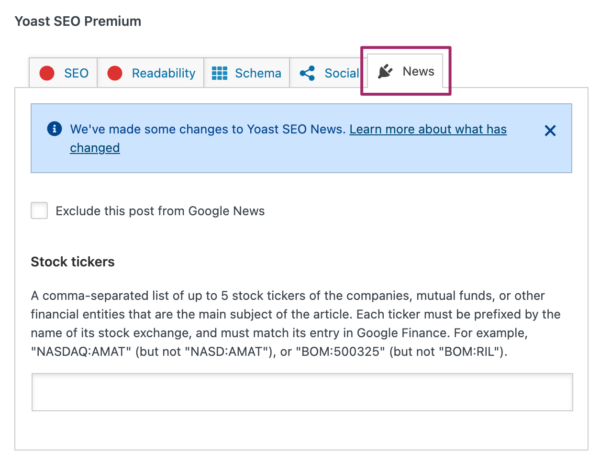Click the Social share icon
This screenshot has width=600, height=462.
[x=307, y=73]
